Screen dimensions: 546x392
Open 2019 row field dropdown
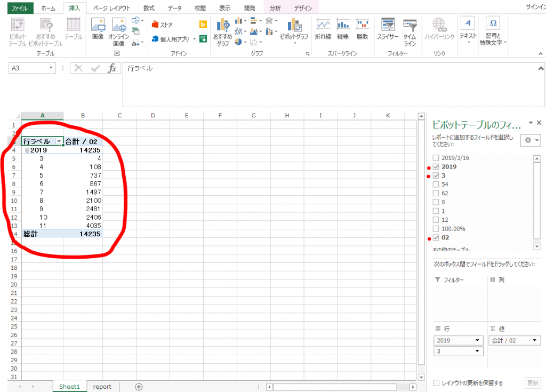tap(477, 340)
